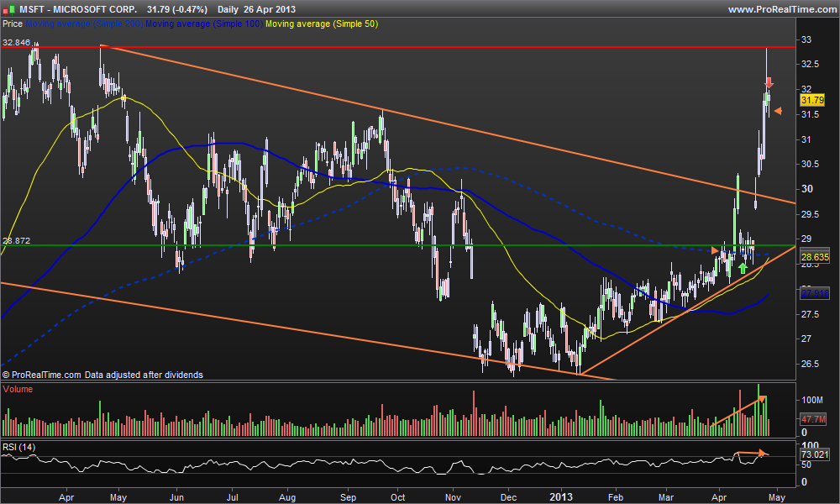Select Moving average (Simple 200) legend
Image resolution: width=840 pixels, height=504 pixels.
click(84, 24)
